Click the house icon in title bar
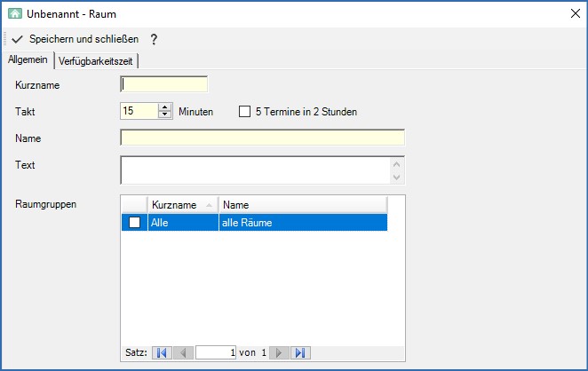Viewport: 588px width, 371px height. (14, 14)
